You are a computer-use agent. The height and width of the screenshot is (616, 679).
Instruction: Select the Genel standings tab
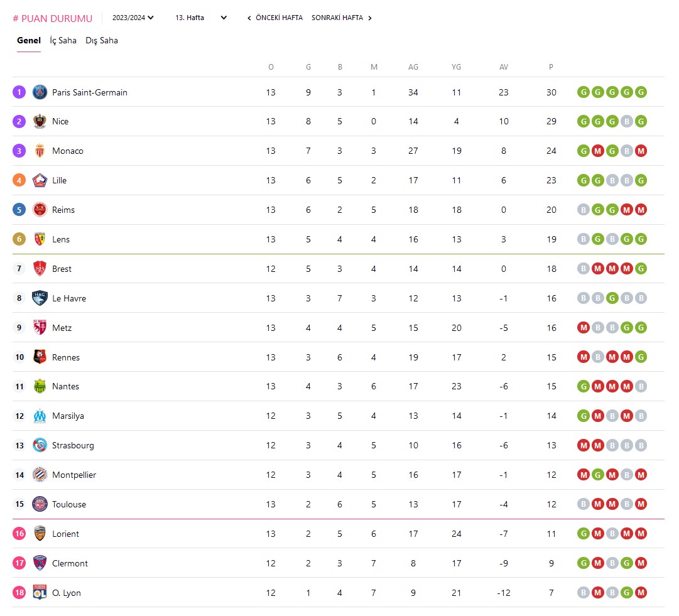pyautogui.click(x=29, y=40)
